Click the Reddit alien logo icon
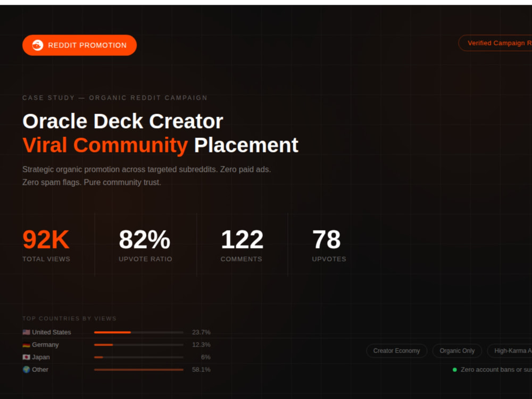This screenshot has height=399, width=532. 38,45
